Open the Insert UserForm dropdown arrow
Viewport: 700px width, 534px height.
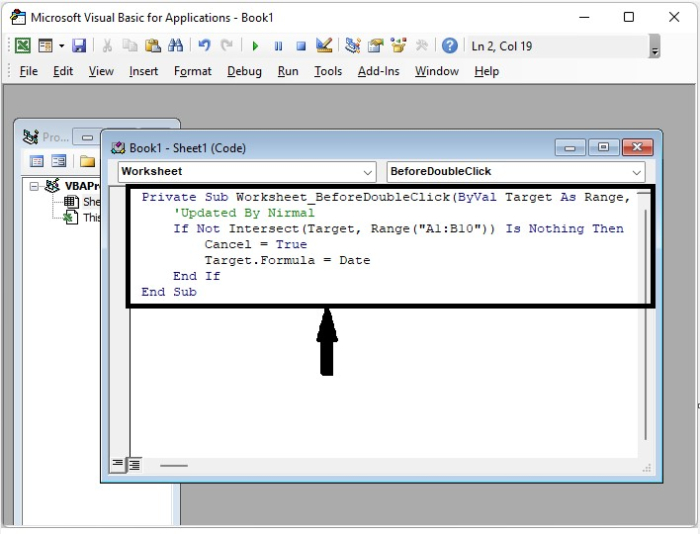pyautogui.click(x=62, y=46)
